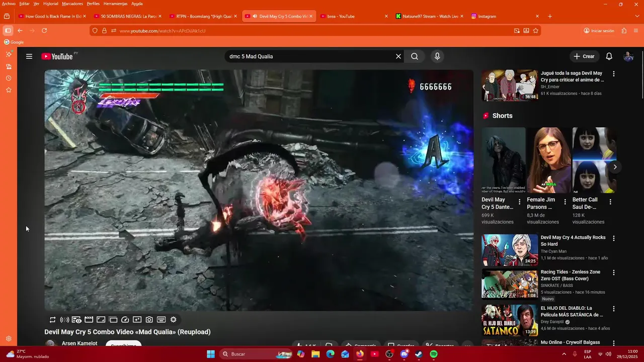Click the speedometer playback speed icon

coord(125,320)
